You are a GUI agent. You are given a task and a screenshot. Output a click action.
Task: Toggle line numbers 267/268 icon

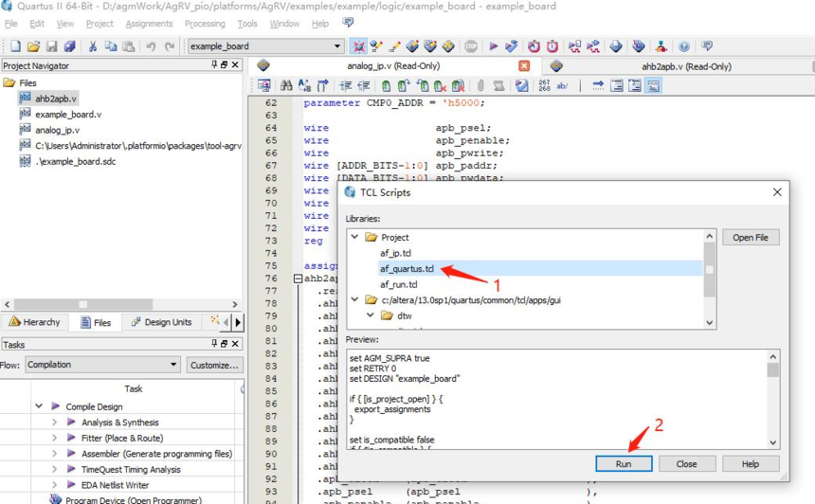(544, 85)
